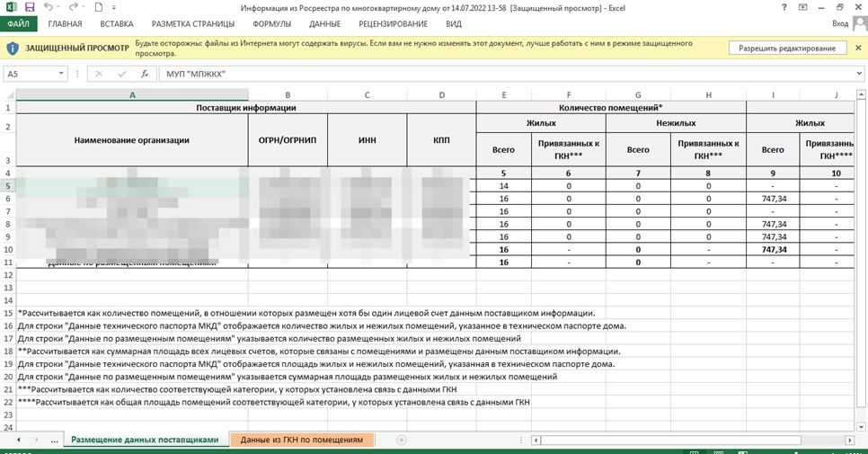This screenshot has width=868, height=454.
Task: Open Ribbon Display Options icon
Action: point(802,8)
